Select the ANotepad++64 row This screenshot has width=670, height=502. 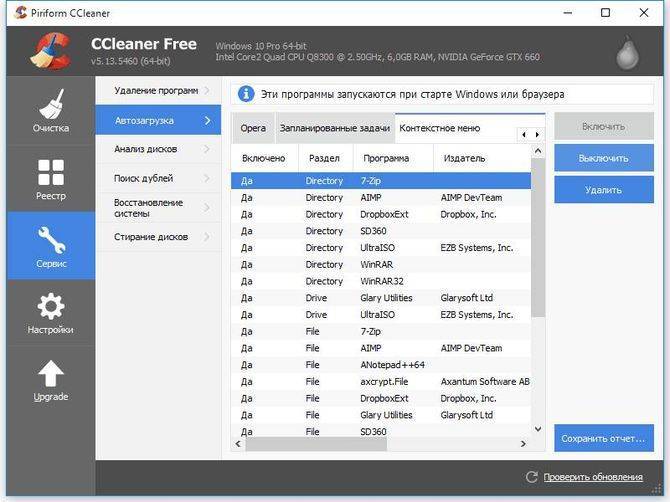[x=381, y=365]
